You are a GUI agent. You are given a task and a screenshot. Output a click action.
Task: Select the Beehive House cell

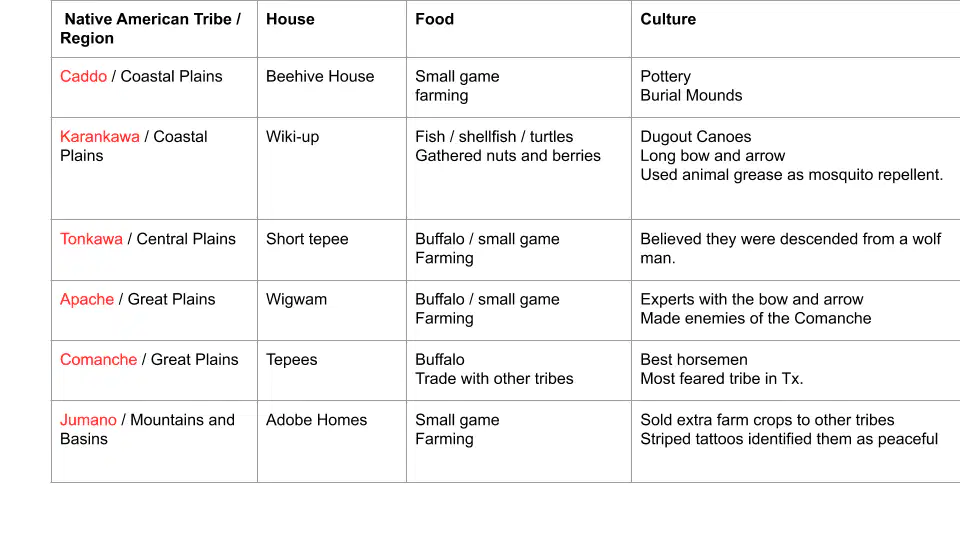(x=332, y=88)
